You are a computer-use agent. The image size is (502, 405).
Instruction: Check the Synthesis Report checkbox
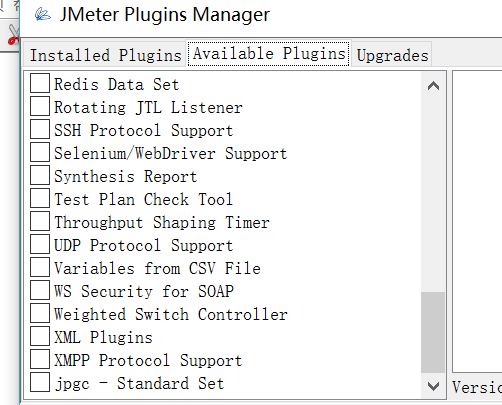click(40, 175)
